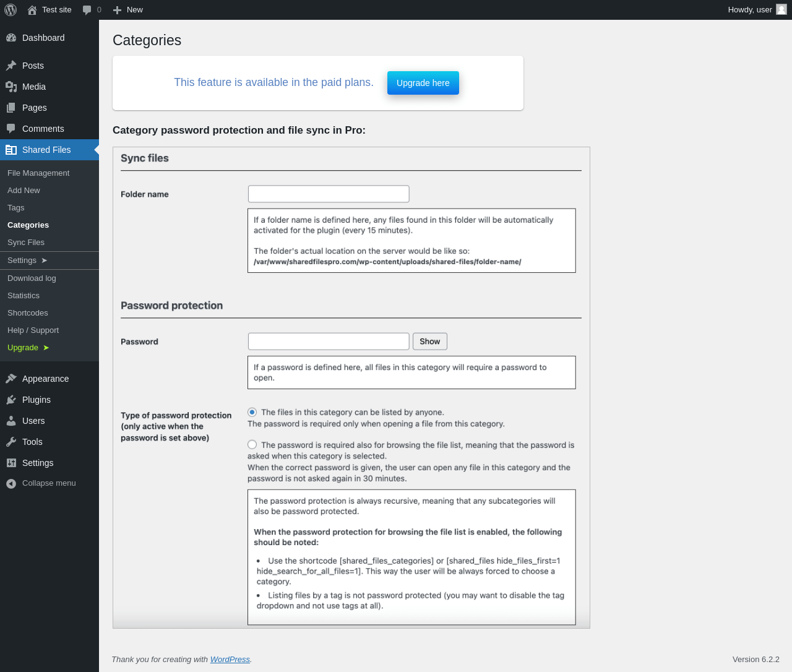Click the 'Password protection' section heading
The height and width of the screenshot is (672, 792).
[171, 306]
